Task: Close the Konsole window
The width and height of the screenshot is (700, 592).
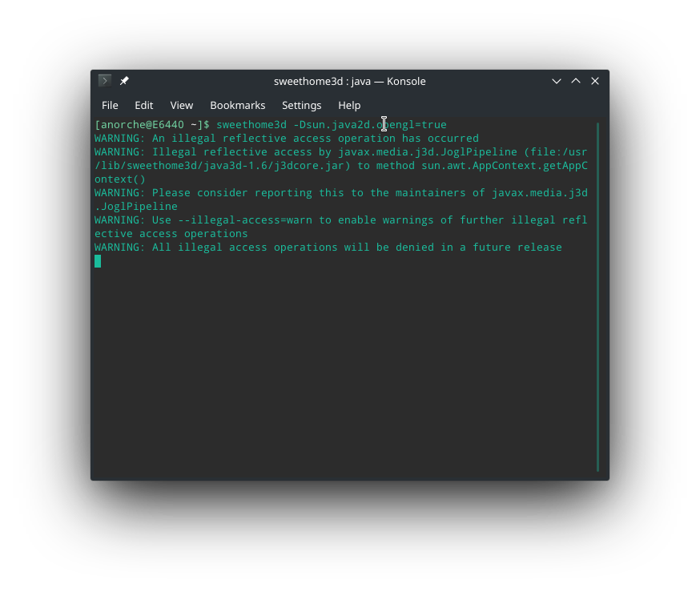Action: [595, 81]
